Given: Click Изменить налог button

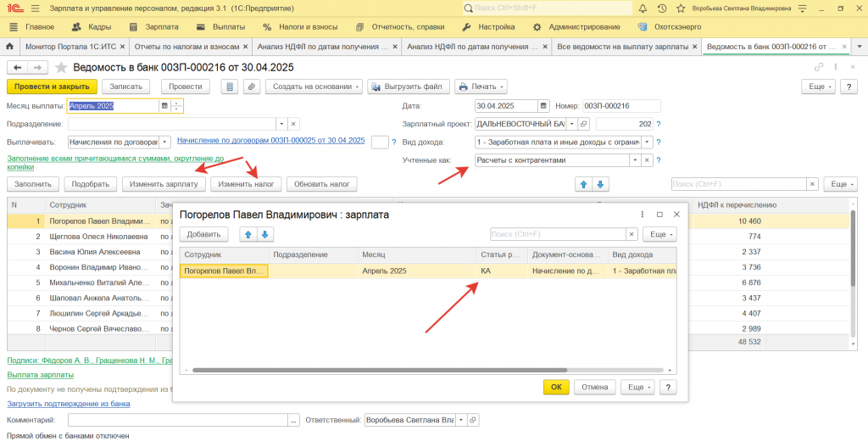Looking at the screenshot, I should pyautogui.click(x=246, y=184).
